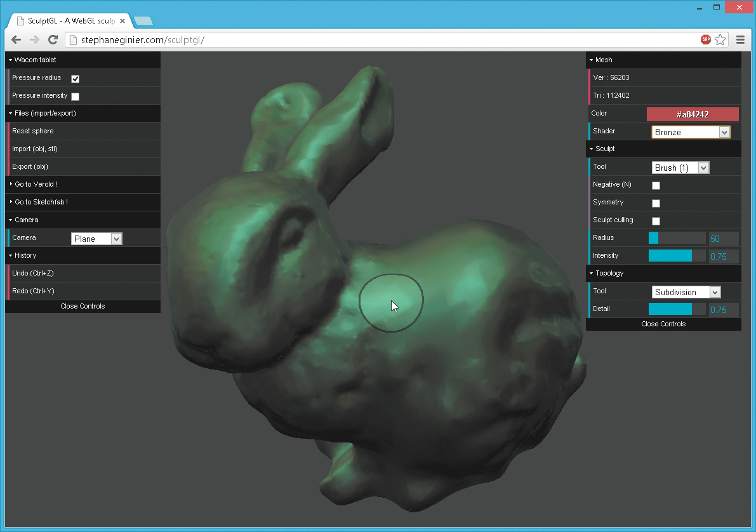Click the browser reload icon
This screenshot has height=532, width=756.
coord(53,40)
